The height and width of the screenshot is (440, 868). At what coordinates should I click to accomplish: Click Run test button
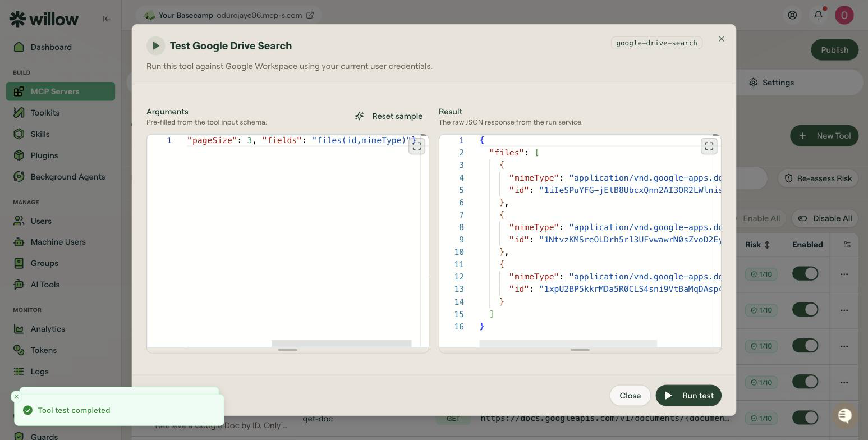coord(688,396)
